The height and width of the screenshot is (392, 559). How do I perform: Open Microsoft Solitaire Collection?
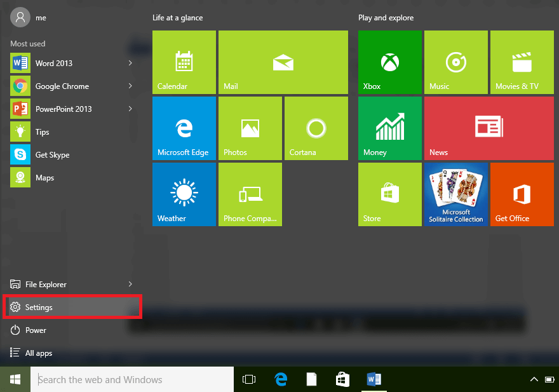point(455,194)
